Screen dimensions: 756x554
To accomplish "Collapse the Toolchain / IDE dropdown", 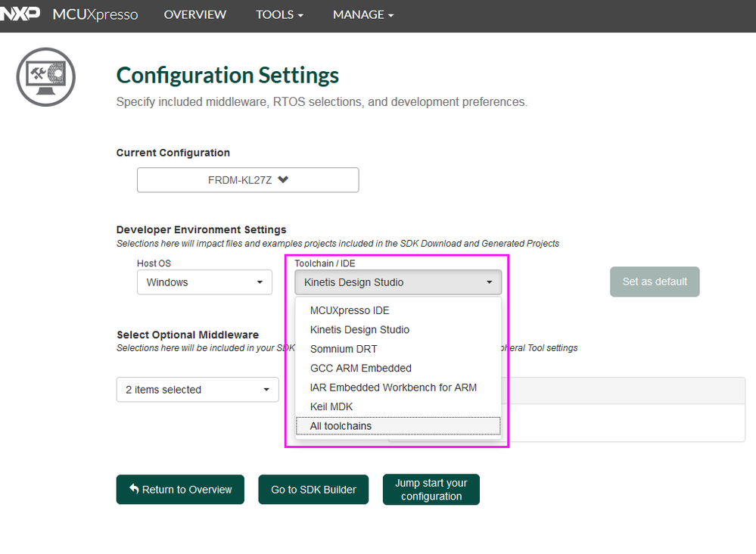I will click(x=398, y=282).
